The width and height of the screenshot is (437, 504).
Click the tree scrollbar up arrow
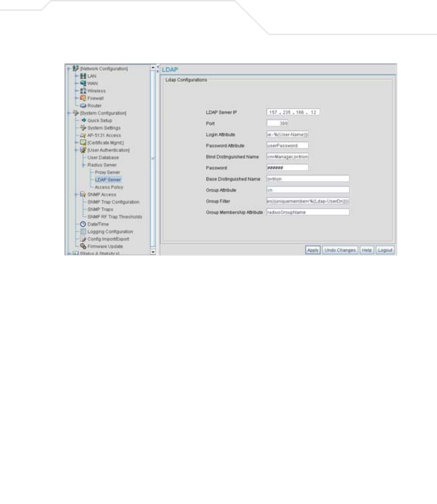(x=153, y=68)
